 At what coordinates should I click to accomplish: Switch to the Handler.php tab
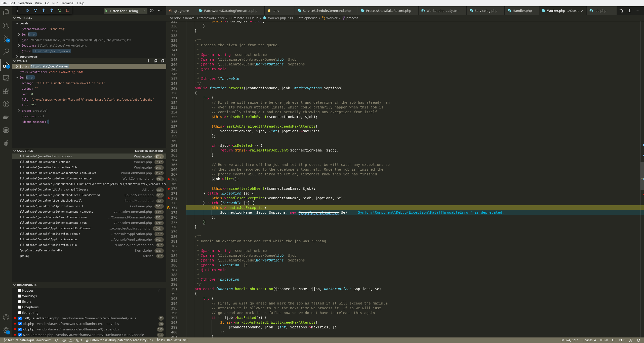(x=522, y=11)
